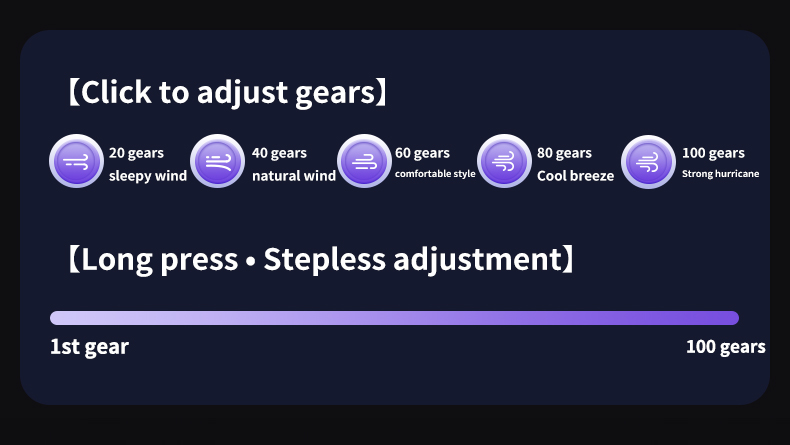Choose the 80 gears cool breeze icon

coord(504,162)
